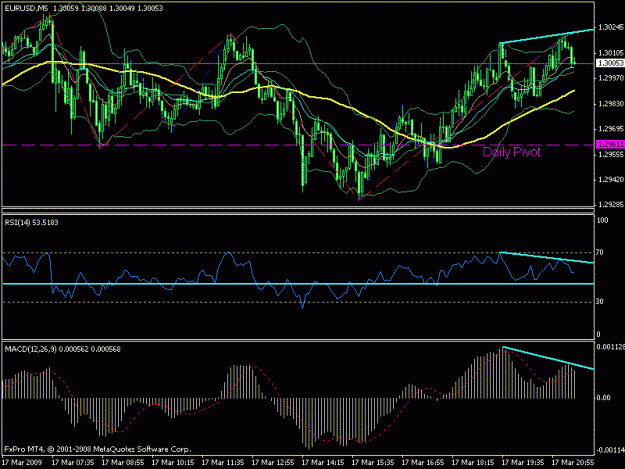The height and width of the screenshot is (469, 625).
Task: Click price scale value 1.29285
Action: 611,205
